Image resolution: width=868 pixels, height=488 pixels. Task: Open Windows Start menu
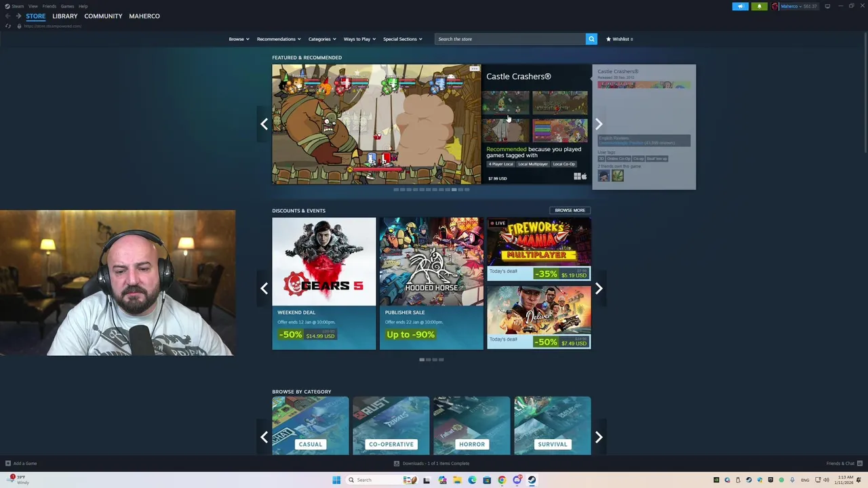336,480
